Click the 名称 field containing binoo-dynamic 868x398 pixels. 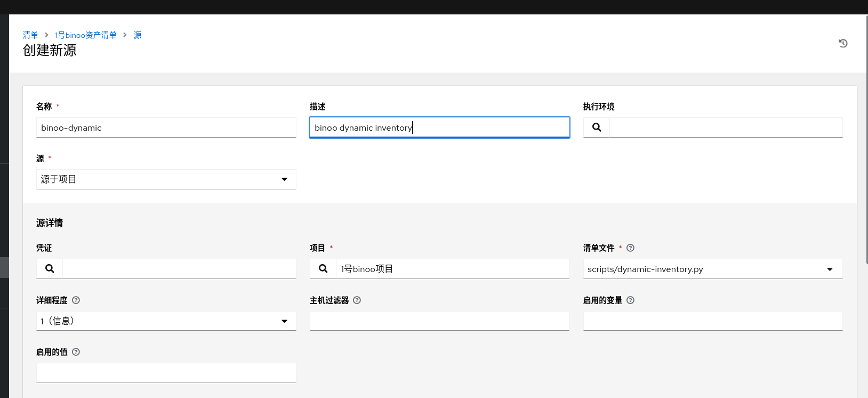[166, 128]
